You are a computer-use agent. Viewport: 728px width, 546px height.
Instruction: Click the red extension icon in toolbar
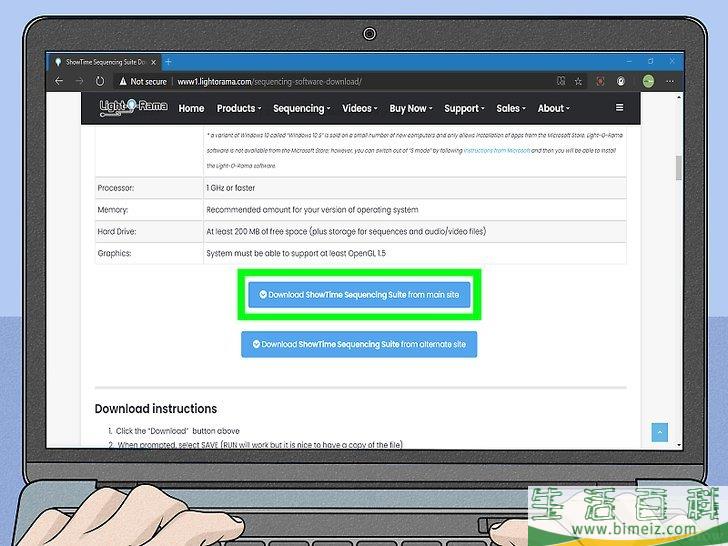tap(600, 81)
